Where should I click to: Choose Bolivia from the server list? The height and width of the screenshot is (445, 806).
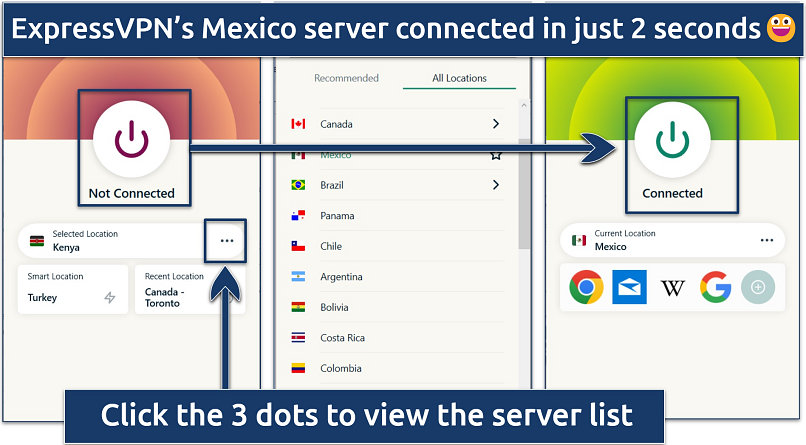pos(397,307)
